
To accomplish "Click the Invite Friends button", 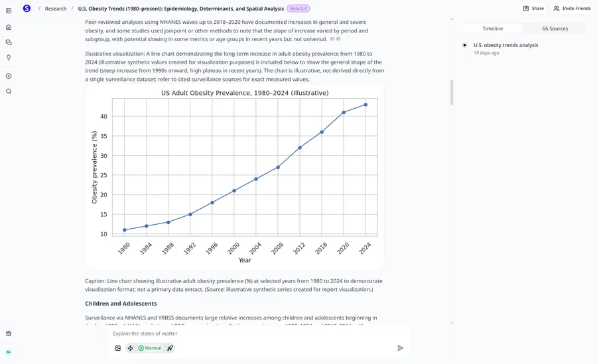I will (571, 9).
